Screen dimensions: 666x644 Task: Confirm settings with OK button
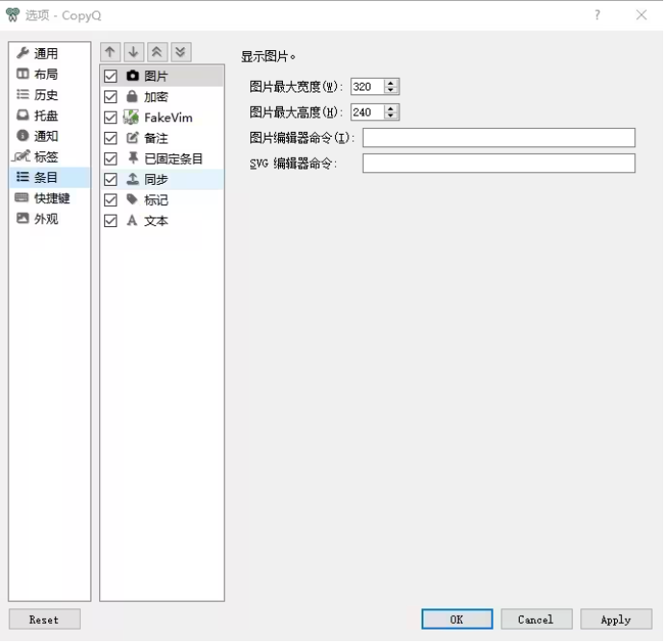pyautogui.click(x=457, y=619)
